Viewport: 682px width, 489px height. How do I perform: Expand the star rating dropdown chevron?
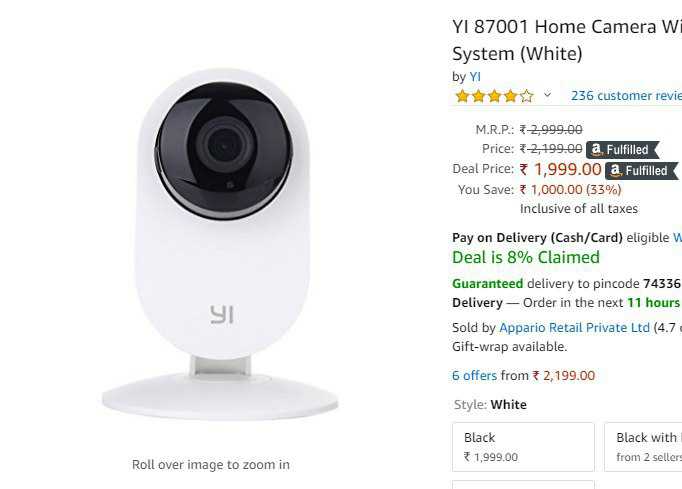548,94
